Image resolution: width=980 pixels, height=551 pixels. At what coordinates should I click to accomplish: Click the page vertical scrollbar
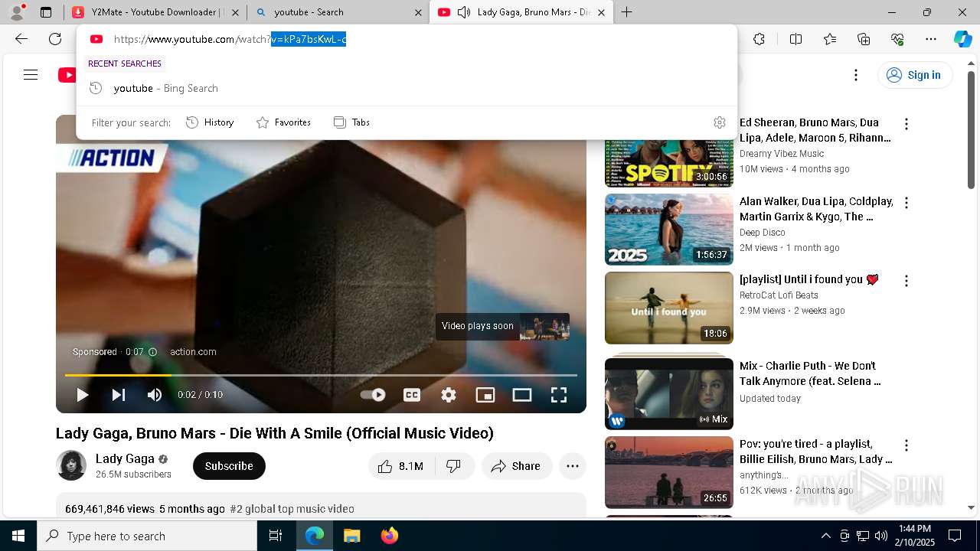(971, 130)
